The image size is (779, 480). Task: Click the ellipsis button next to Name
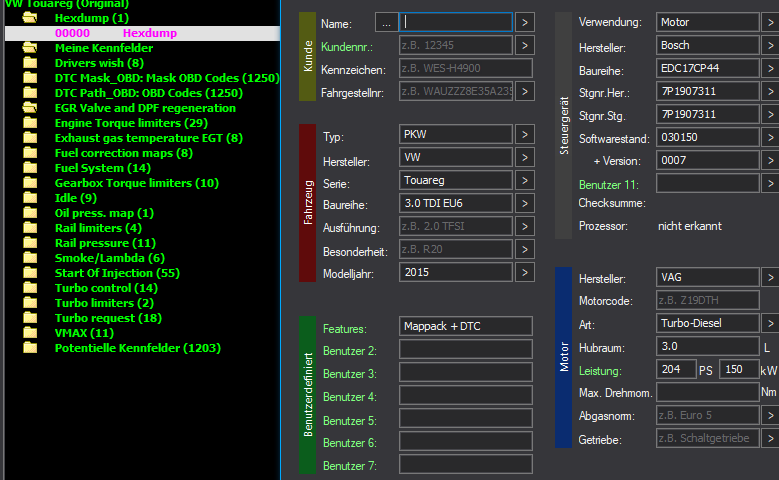[x=387, y=23]
